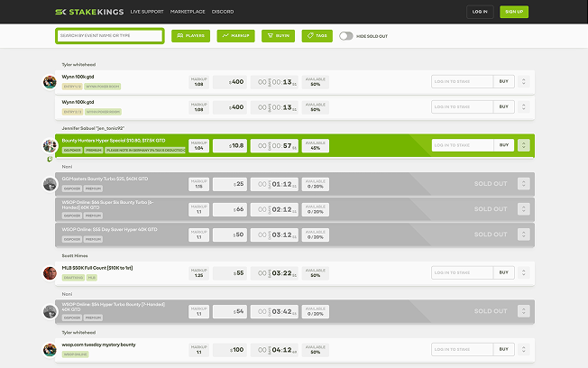The image size is (588, 368).
Task: Click Jennifer Sabuel's profile avatar
Action: 50,145
